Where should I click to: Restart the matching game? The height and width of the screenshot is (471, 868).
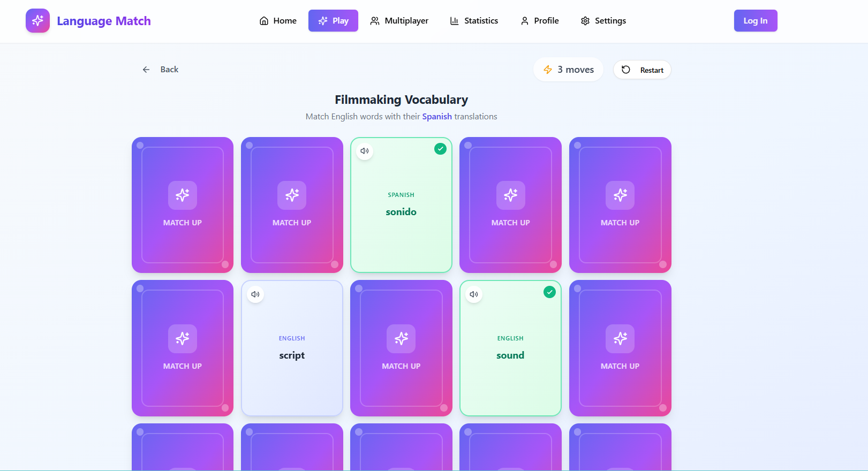[642, 70]
